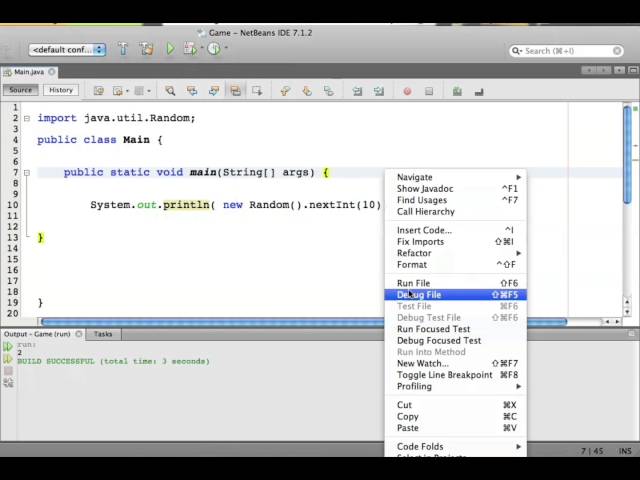This screenshot has height=480, width=640.
Task: Toggle the Rectangular Selection icon
Action: pos(257,91)
